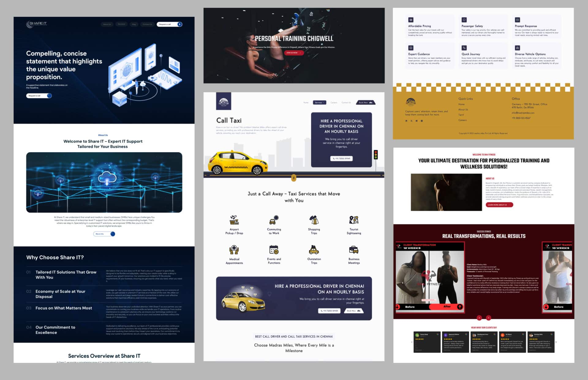
Task: Select Blog in the Share IT navigation
Action: tap(134, 24)
